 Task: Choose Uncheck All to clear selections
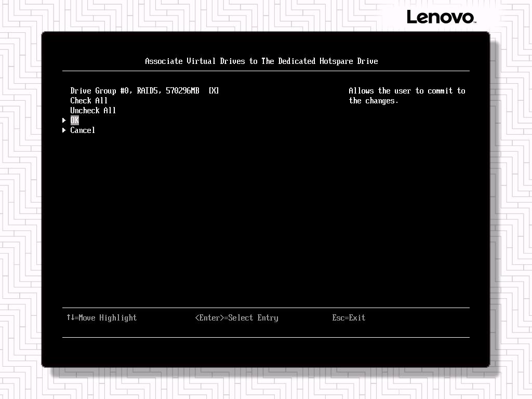click(93, 111)
